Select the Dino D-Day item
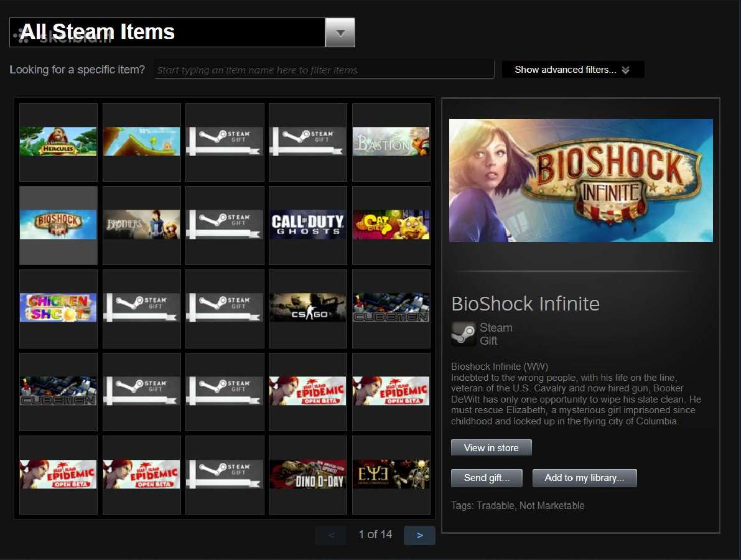This screenshot has width=741, height=560. point(307,475)
